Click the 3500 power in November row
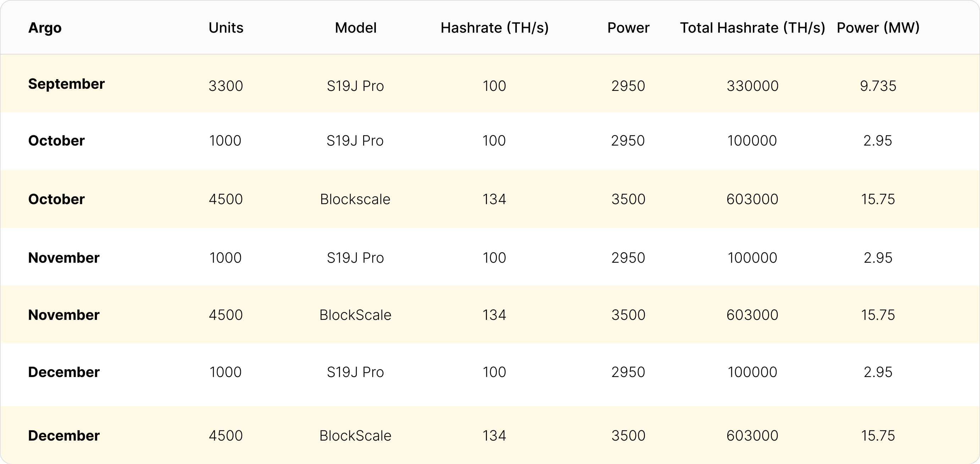Viewport: 980px width, 464px height. (x=628, y=315)
